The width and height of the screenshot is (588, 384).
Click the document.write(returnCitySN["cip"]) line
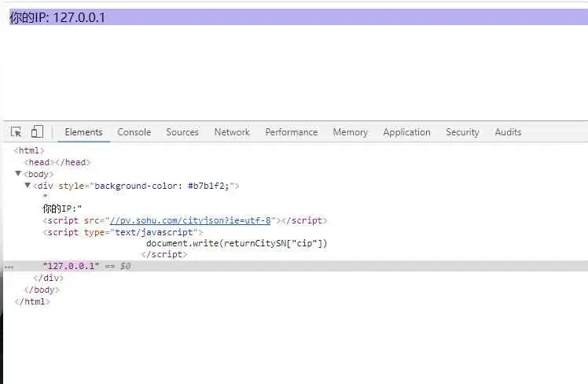click(x=237, y=243)
